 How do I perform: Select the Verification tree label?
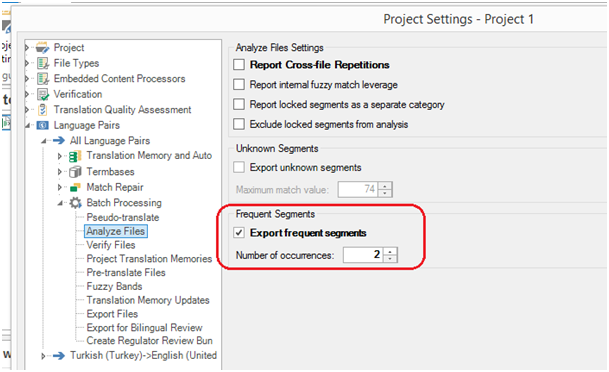78,94
